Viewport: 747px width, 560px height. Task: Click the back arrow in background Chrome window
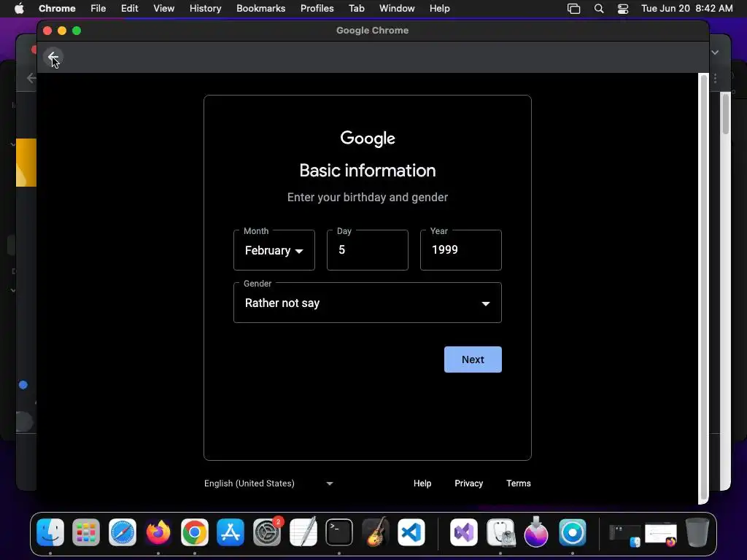[x=31, y=78]
